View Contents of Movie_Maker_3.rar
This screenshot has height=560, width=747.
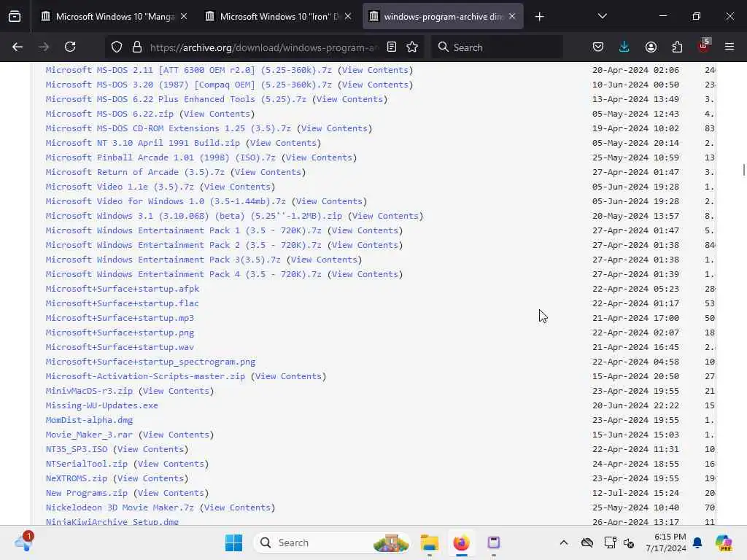click(x=176, y=435)
